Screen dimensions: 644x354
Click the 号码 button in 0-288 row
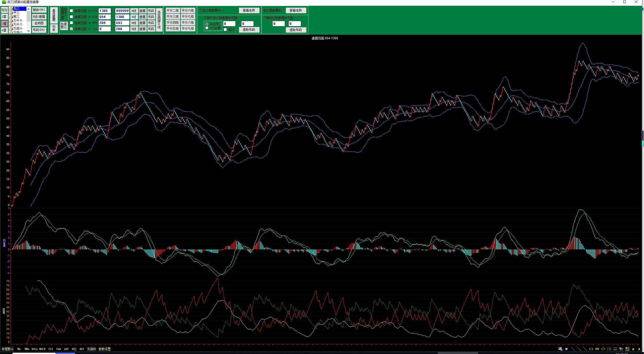pyautogui.click(x=151, y=29)
